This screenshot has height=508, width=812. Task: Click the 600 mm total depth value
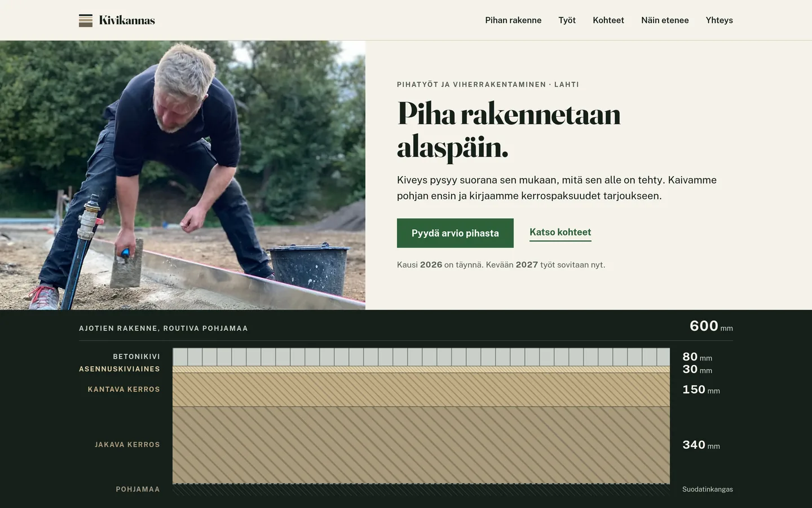click(711, 326)
